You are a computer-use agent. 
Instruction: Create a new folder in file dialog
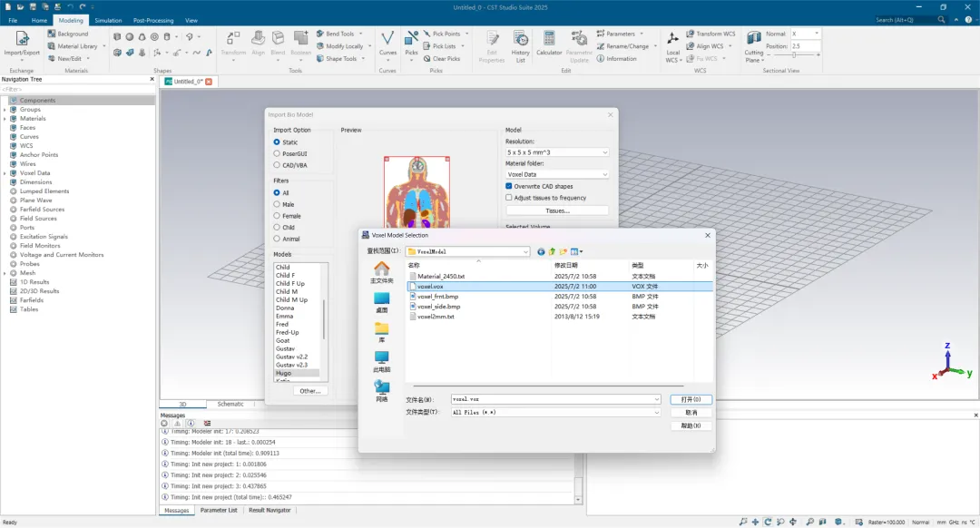[563, 252]
